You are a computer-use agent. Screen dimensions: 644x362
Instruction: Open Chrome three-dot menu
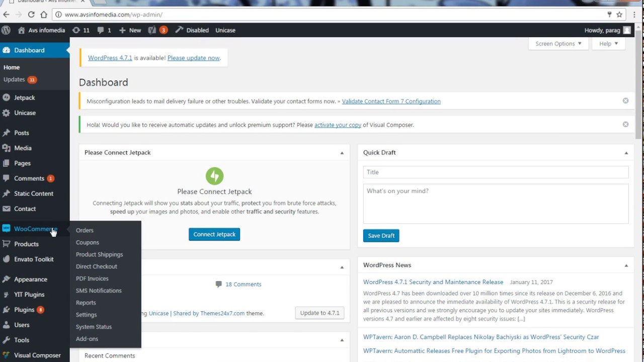click(x=634, y=15)
